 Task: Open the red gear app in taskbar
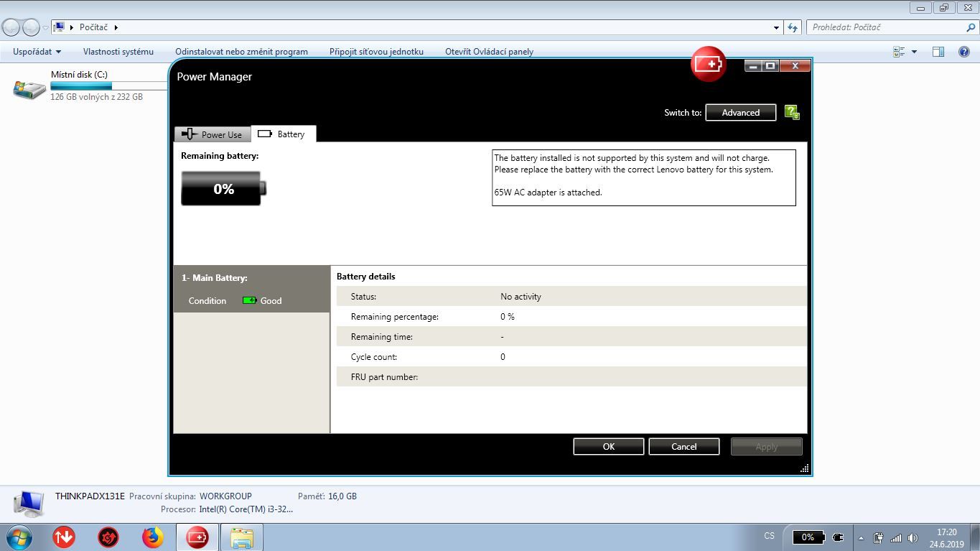pos(108,537)
